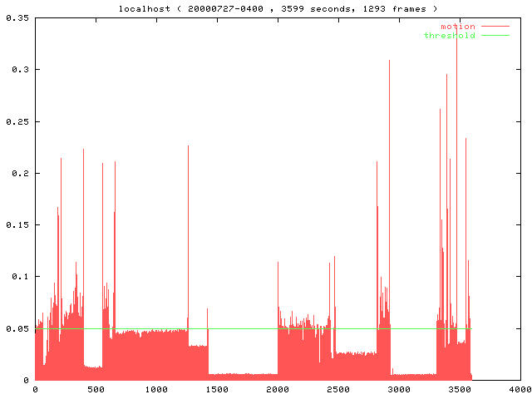532x399 pixels.
Task: Click the 1500 x-axis tick label
Action: [x=217, y=389]
